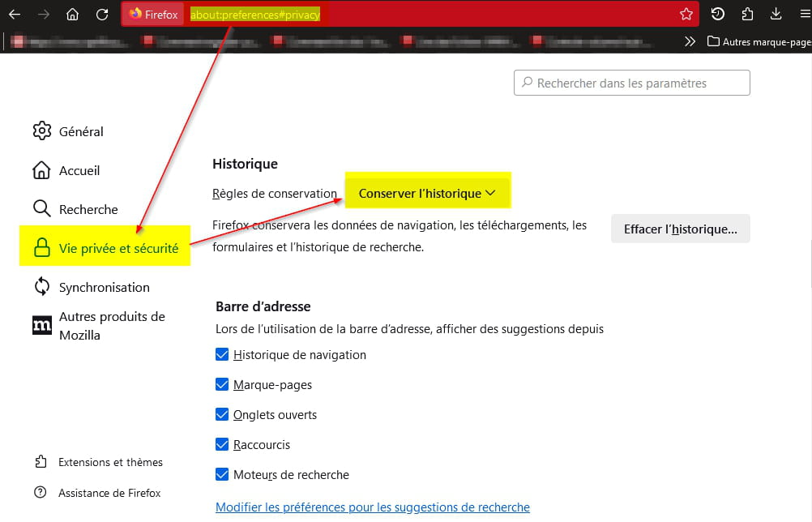Viewport: 812px width, 522px height.
Task: Open the history clock icon in toolbar
Action: pyautogui.click(x=718, y=15)
